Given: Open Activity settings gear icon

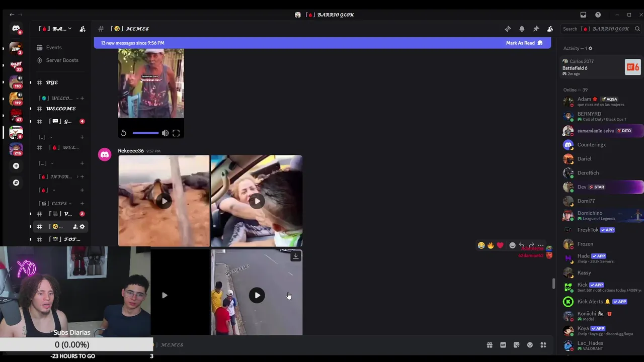Looking at the screenshot, I should [x=590, y=48].
